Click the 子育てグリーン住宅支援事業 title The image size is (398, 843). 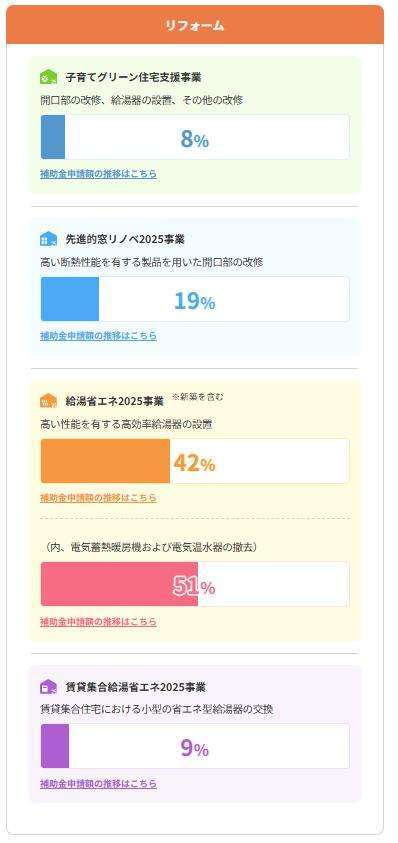pos(133,77)
